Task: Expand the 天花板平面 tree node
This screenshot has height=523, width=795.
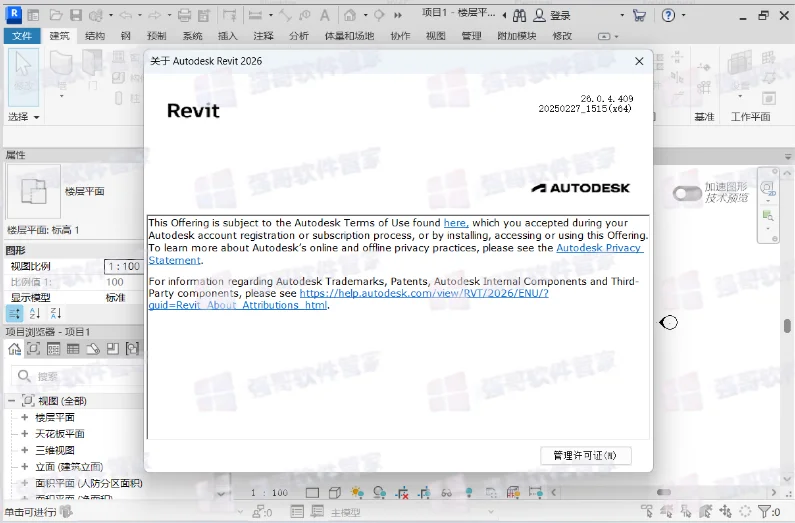Action: [x=24, y=433]
